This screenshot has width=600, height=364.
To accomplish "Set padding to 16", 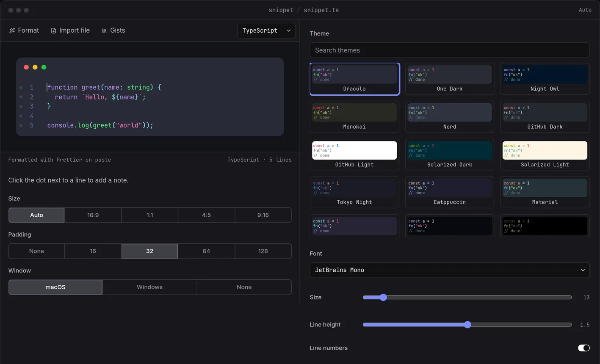I will (x=93, y=251).
